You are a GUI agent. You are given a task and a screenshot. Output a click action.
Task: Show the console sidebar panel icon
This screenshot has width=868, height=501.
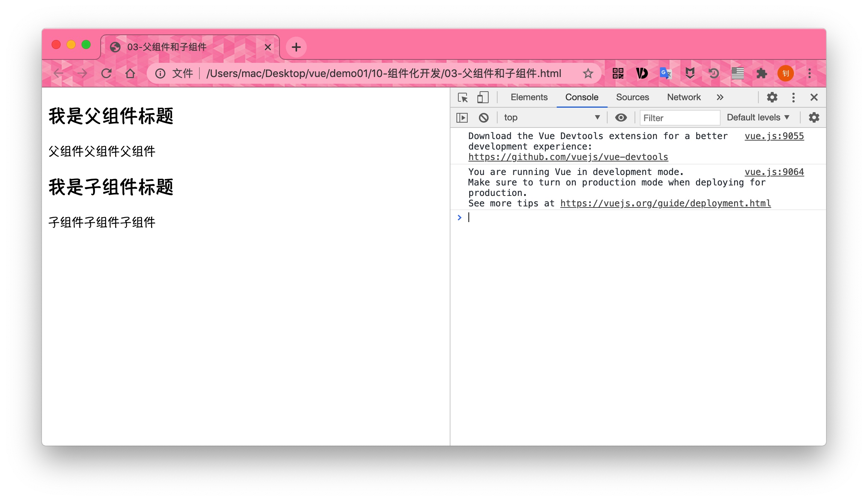pyautogui.click(x=462, y=118)
